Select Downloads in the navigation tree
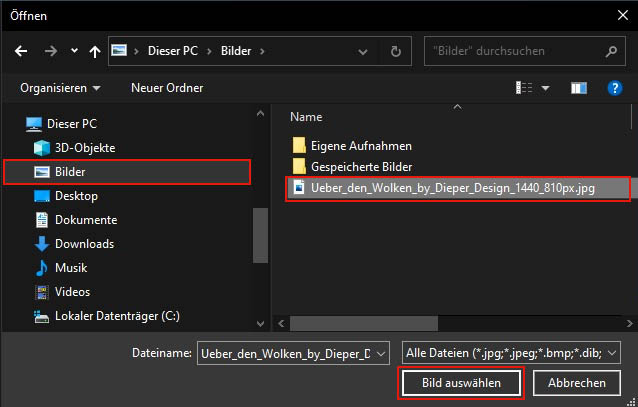 (85, 243)
